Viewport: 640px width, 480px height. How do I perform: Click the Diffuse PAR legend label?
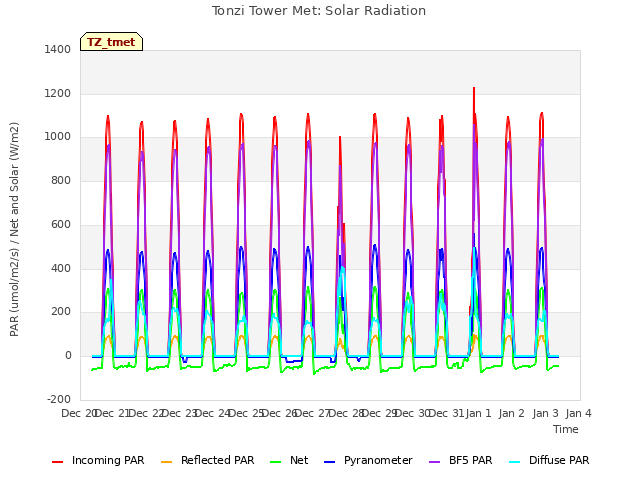[x=559, y=460]
